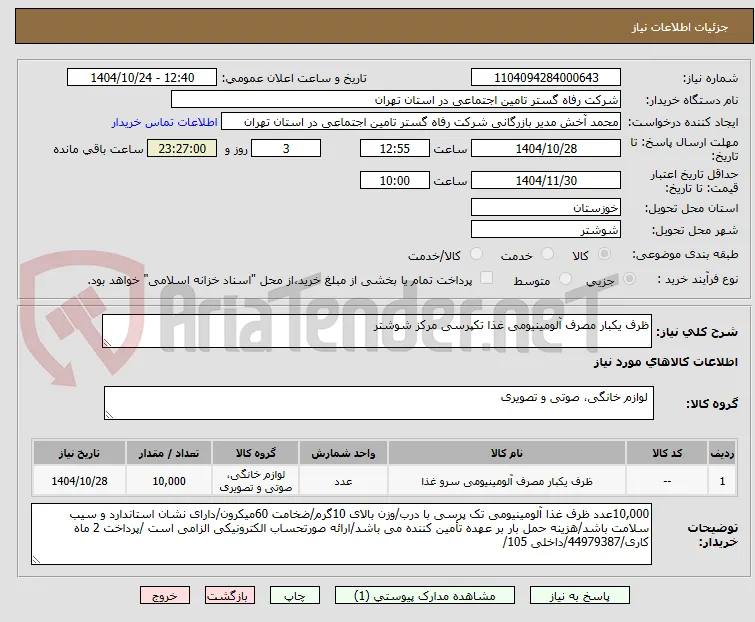Image resolution: width=755 pixels, height=622 pixels.
Task: Click the خروج exit button
Action: coord(165,596)
